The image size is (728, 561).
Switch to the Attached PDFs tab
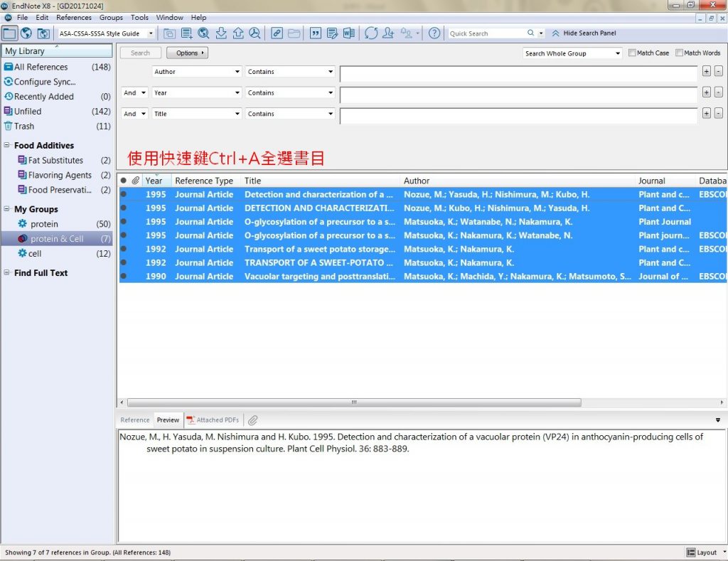point(213,420)
